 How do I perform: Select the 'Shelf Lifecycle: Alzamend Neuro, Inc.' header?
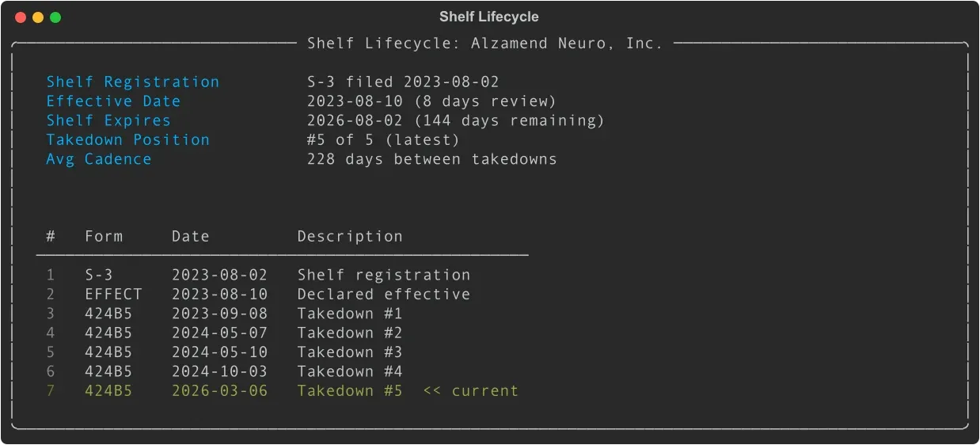(x=484, y=44)
